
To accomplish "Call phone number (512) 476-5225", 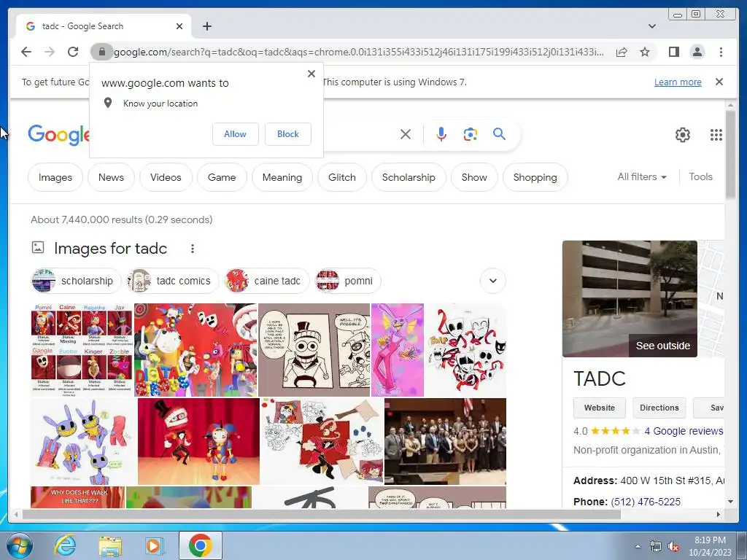I will pos(646,502).
